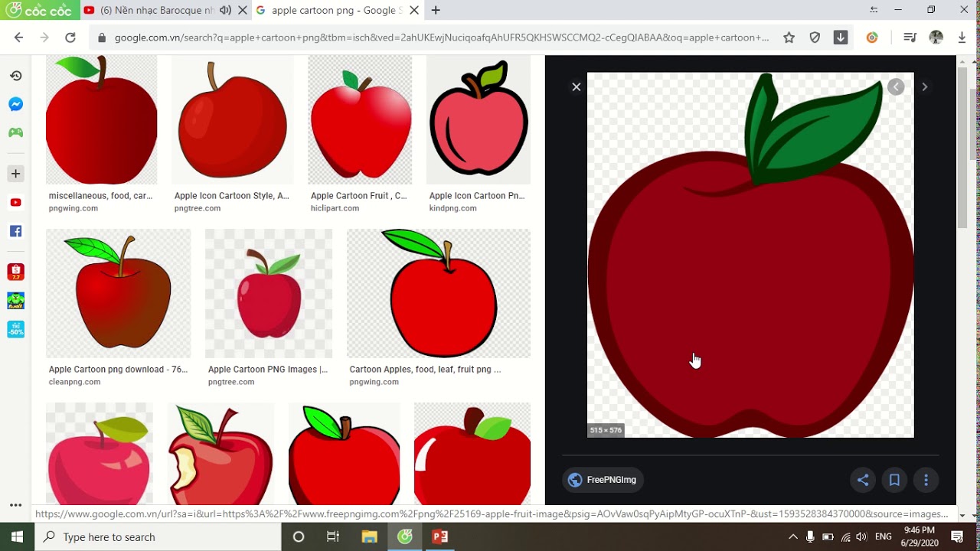Screen dimensions: 980x551
Task: Share the previewed apple image
Action: pos(863,480)
